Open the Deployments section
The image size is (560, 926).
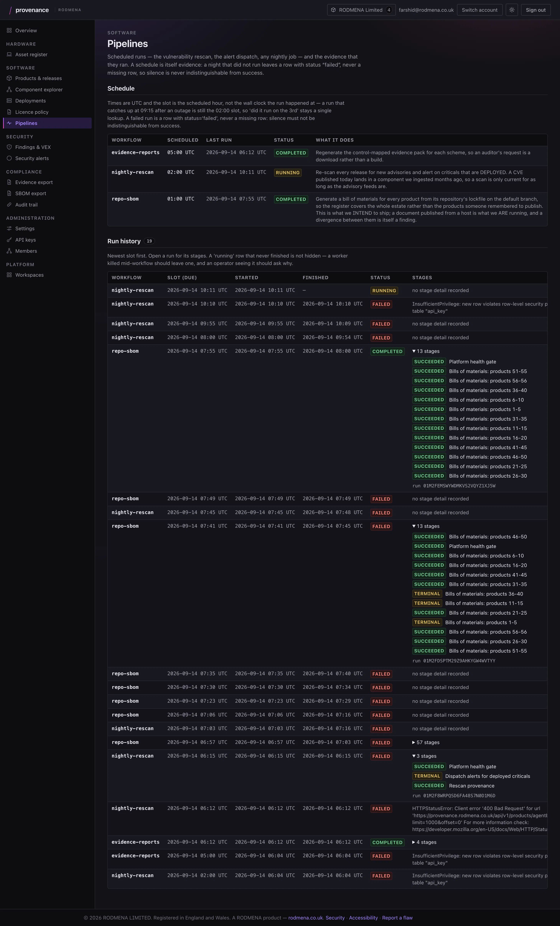pos(47,101)
